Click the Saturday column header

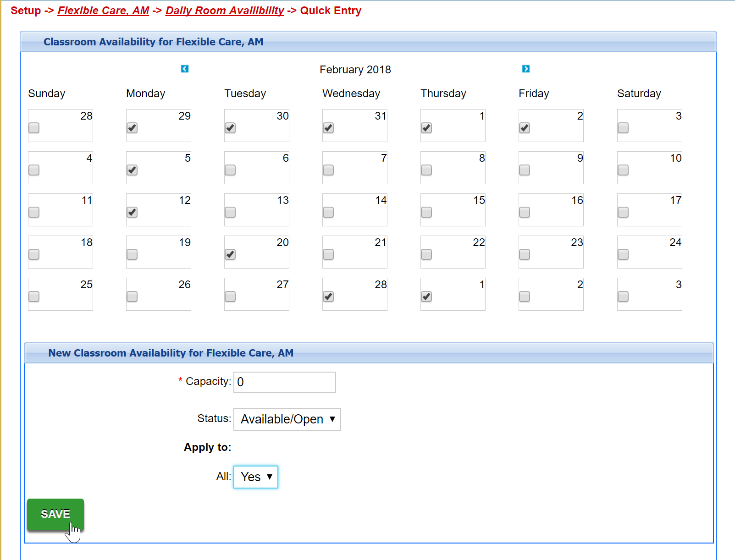point(639,93)
